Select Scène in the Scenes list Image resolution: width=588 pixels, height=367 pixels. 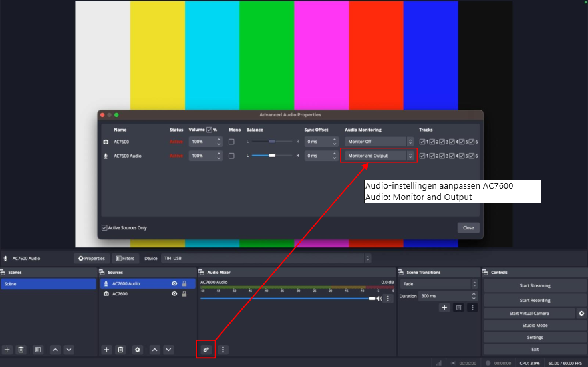(x=49, y=284)
